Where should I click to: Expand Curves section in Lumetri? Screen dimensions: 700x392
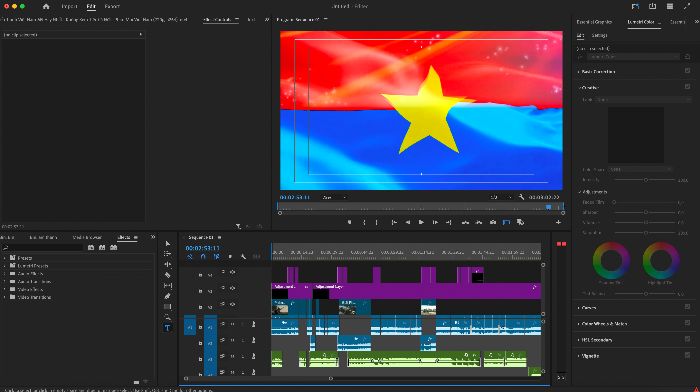click(579, 308)
